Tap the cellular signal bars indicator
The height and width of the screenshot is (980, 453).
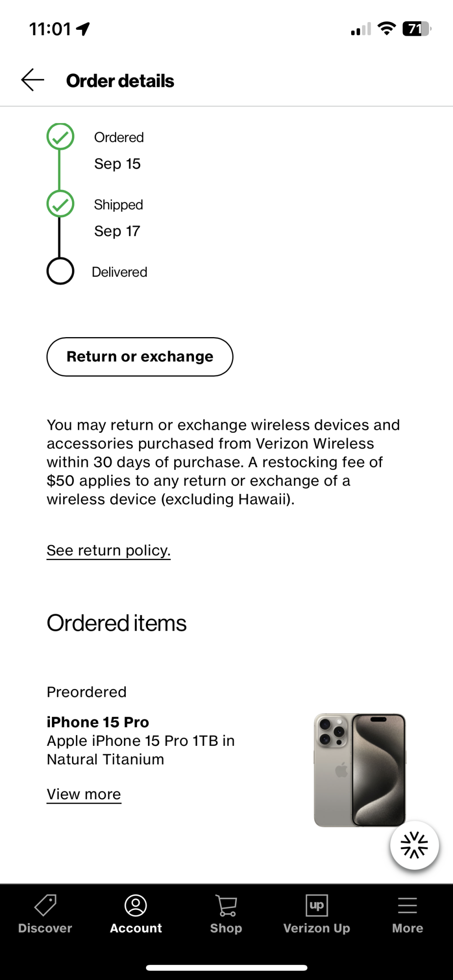(x=360, y=29)
